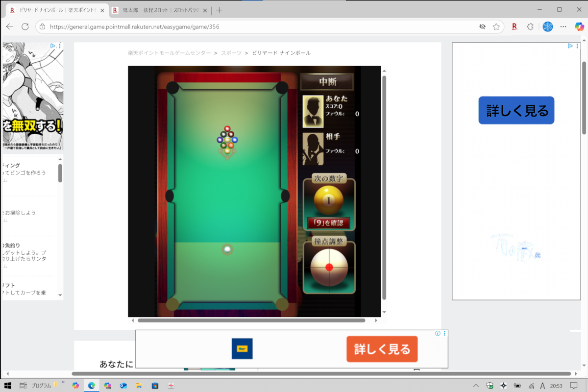Viewport: 588px width, 392px height.
Task: Click the next number 1 ball
Action: 328,200
